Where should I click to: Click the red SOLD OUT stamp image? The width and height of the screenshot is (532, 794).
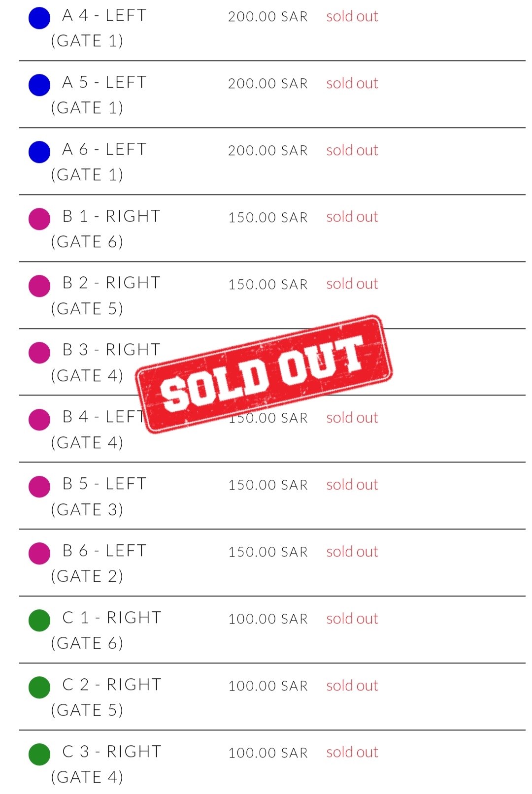pos(264,374)
